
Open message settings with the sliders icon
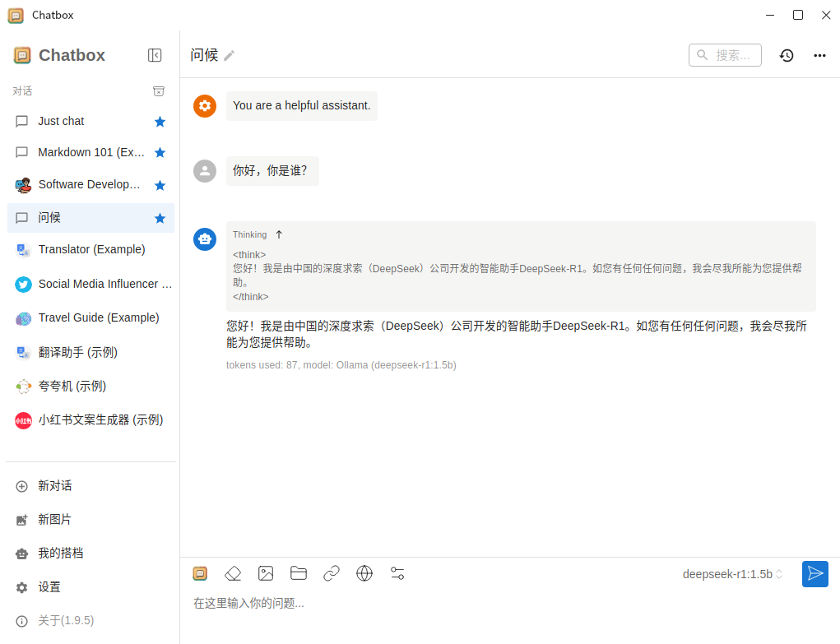397,573
